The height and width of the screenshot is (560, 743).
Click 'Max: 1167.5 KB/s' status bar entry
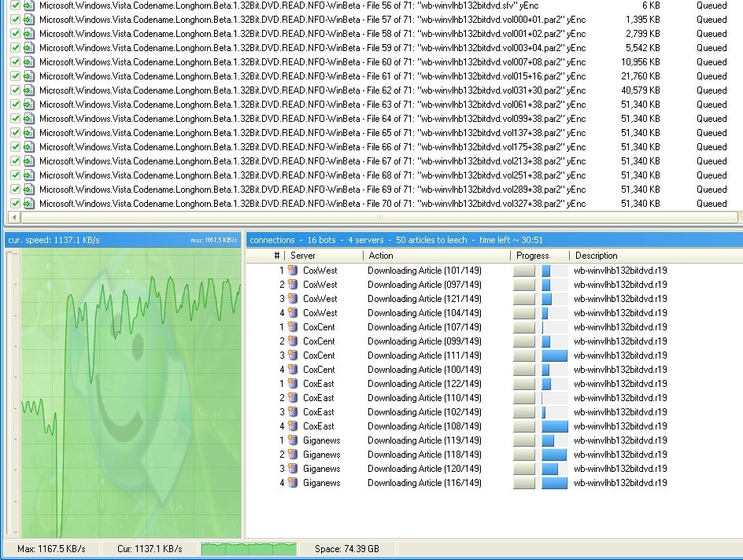tap(51, 549)
